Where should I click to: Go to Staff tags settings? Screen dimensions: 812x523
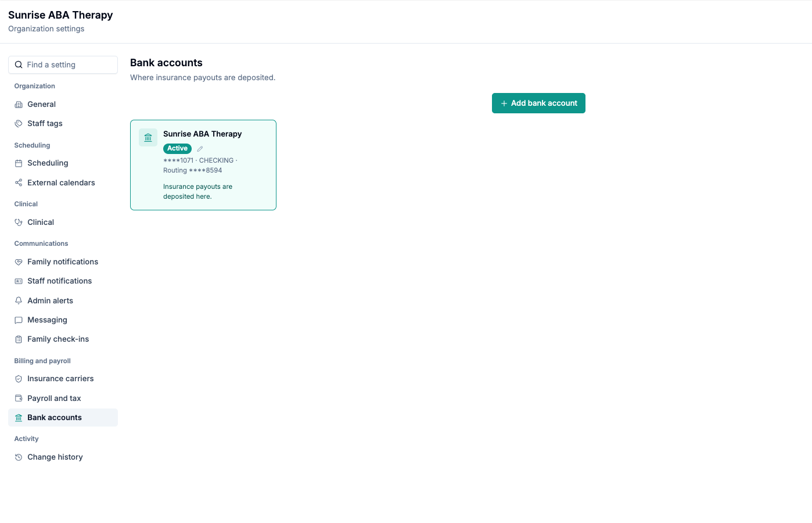[x=63, y=124]
